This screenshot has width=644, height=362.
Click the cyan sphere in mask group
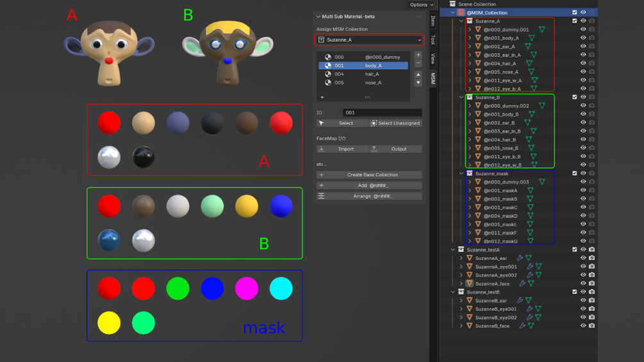click(x=281, y=288)
